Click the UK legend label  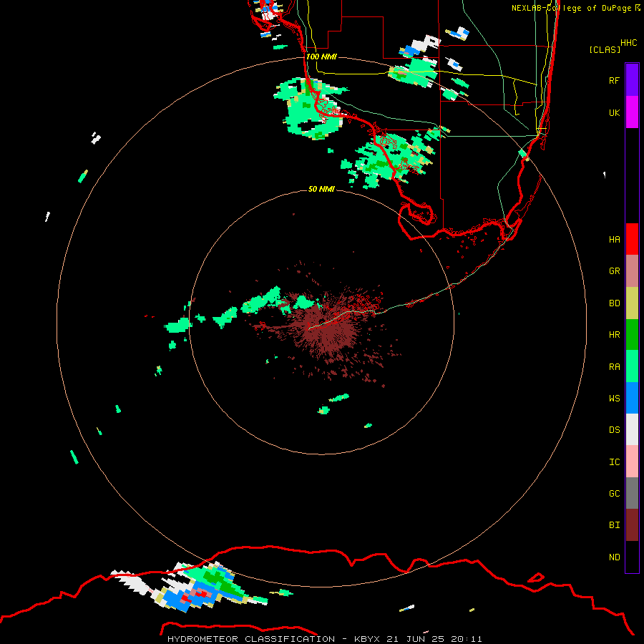click(614, 112)
